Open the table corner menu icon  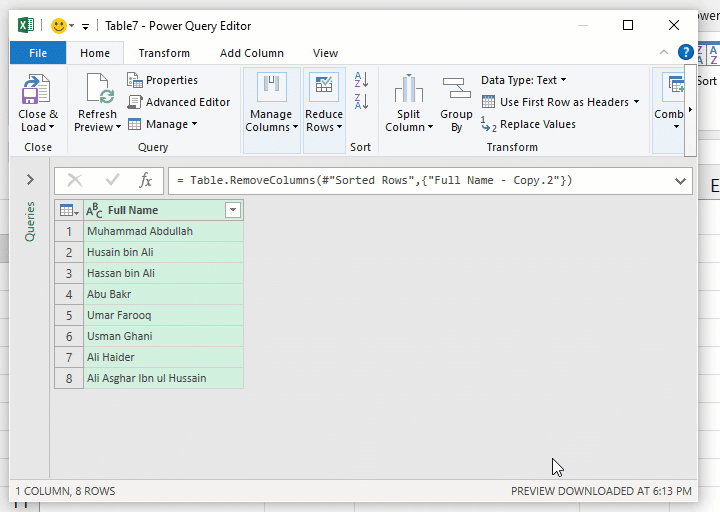(69, 210)
